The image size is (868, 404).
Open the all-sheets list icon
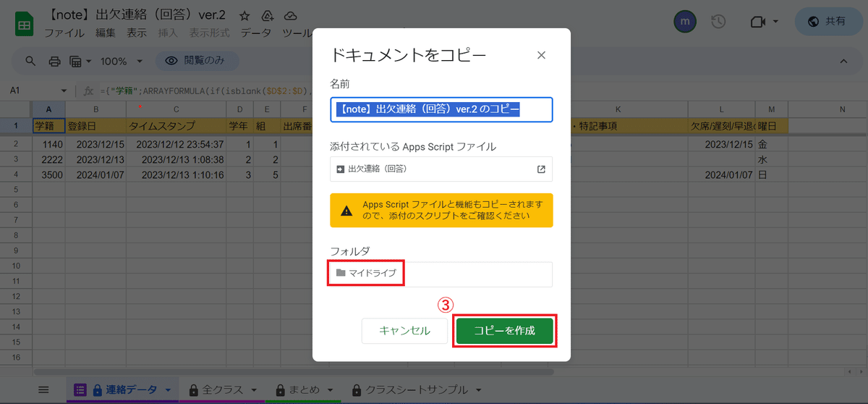(43, 390)
